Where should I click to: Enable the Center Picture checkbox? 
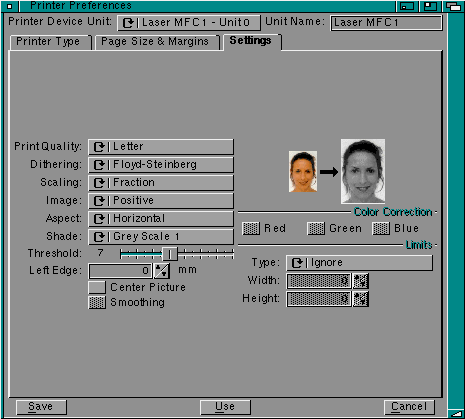(x=97, y=288)
